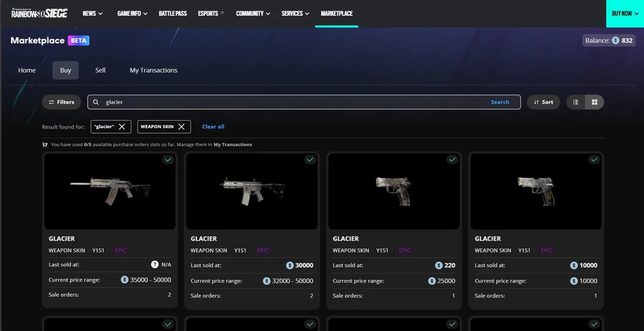Click the coin icon beside 35000 - 50000

124,279
